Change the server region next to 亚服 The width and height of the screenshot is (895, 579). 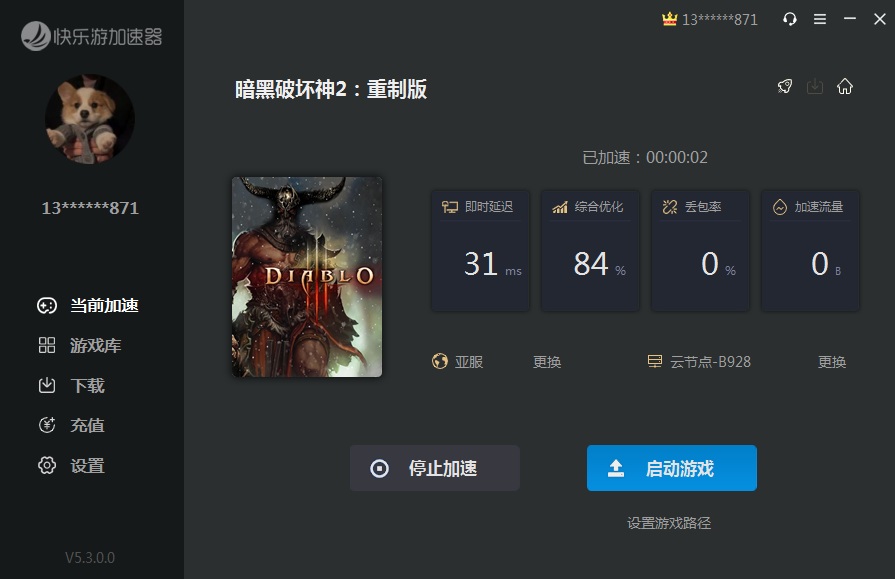click(x=547, y=362)
